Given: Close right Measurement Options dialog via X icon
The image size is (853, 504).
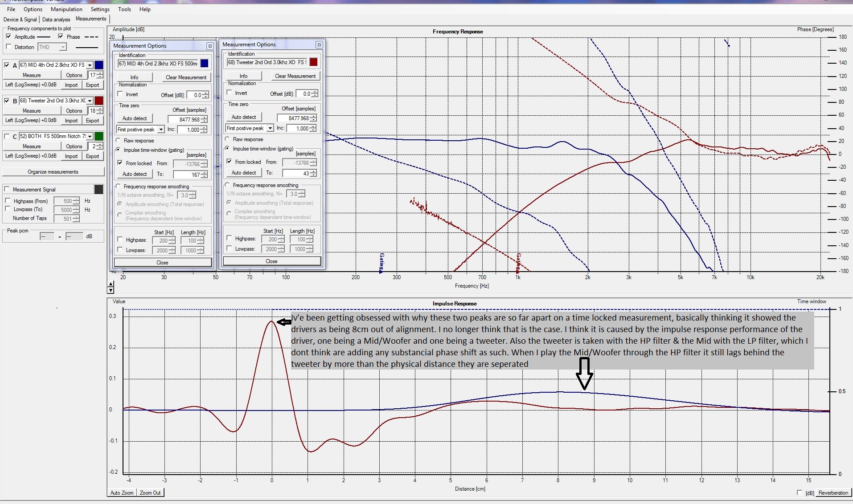Looking at the screenshot, I should pyautogui.click(x=319, y=45).
